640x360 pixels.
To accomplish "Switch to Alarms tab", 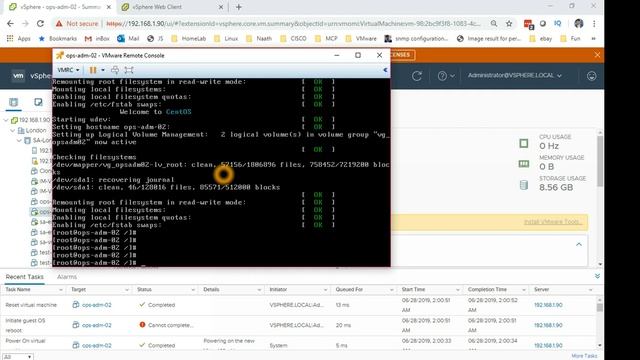I will pyautogui.click(x=67, y=277).
